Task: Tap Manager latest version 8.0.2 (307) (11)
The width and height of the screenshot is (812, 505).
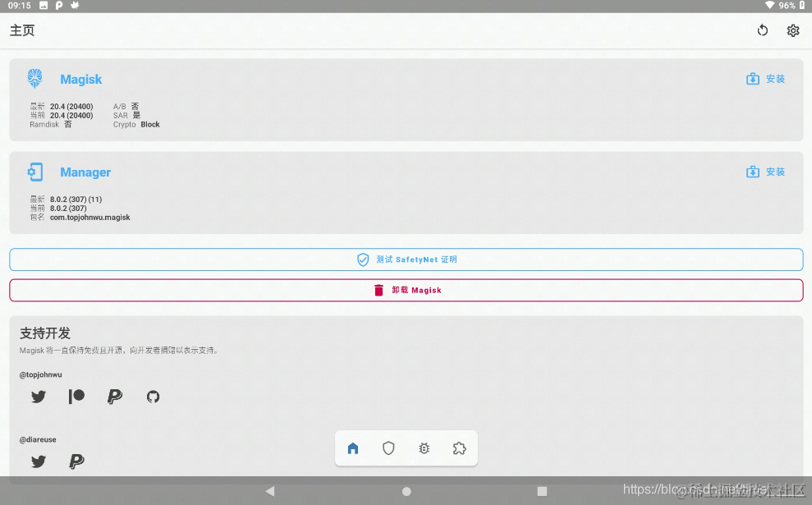Action: click(76, 200)
